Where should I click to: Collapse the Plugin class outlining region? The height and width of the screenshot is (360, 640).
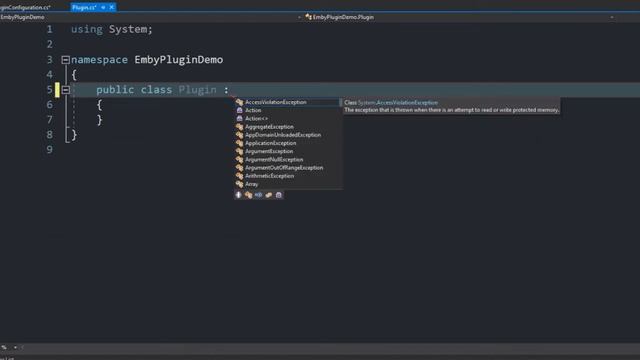[x=65, y=90]
